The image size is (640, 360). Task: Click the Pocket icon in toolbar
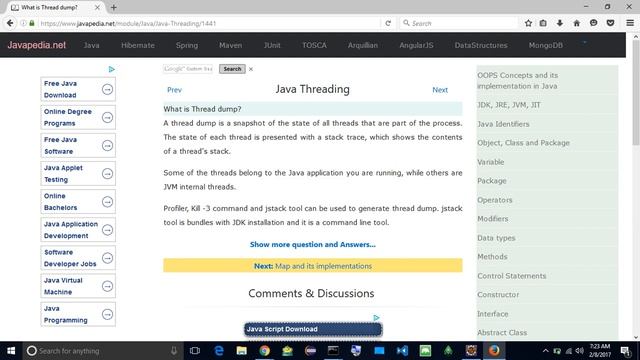[x=610, y=23]
